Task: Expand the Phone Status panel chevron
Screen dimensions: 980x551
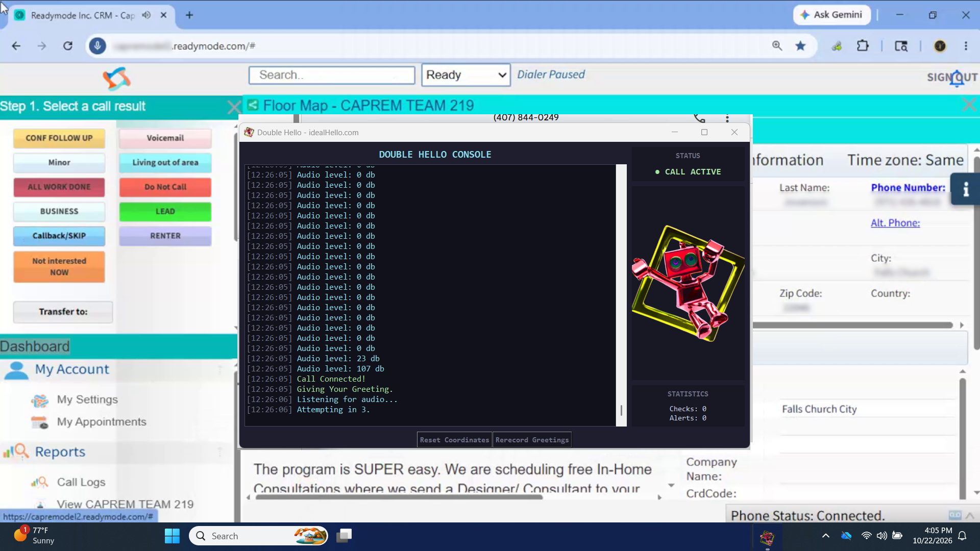Action: point(969,515)
